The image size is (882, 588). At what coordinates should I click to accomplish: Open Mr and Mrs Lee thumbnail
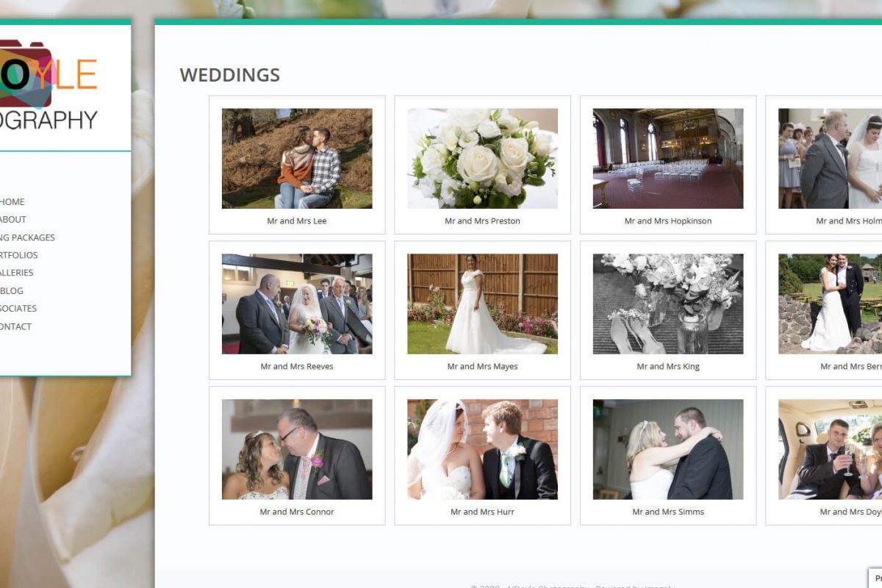pyautogui.click(x=297, y=159)
